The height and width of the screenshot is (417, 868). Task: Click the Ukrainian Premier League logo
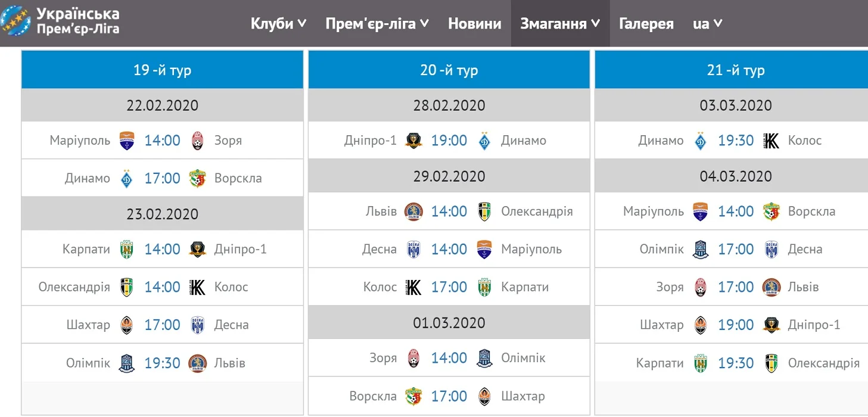coord(61,21)
